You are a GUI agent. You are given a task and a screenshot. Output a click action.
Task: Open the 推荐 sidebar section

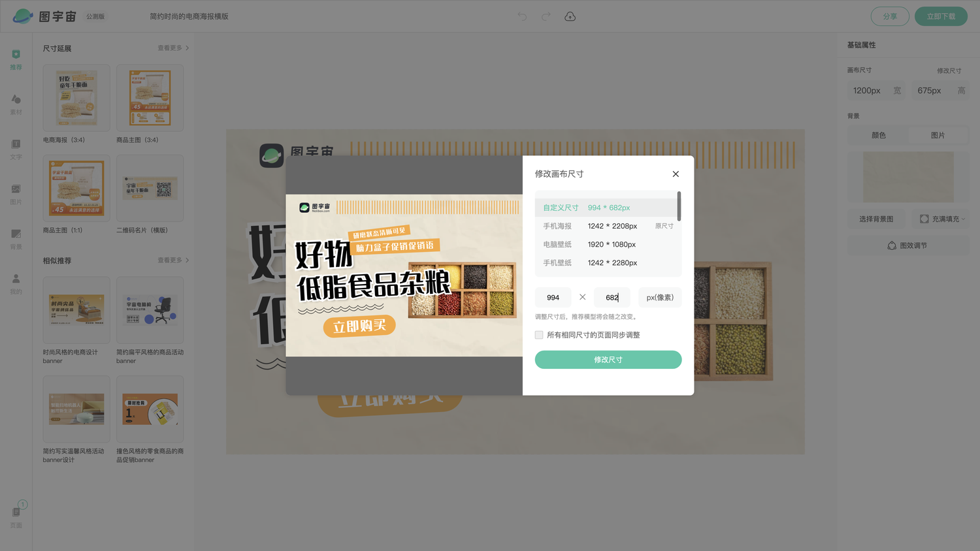pos(16,59)
